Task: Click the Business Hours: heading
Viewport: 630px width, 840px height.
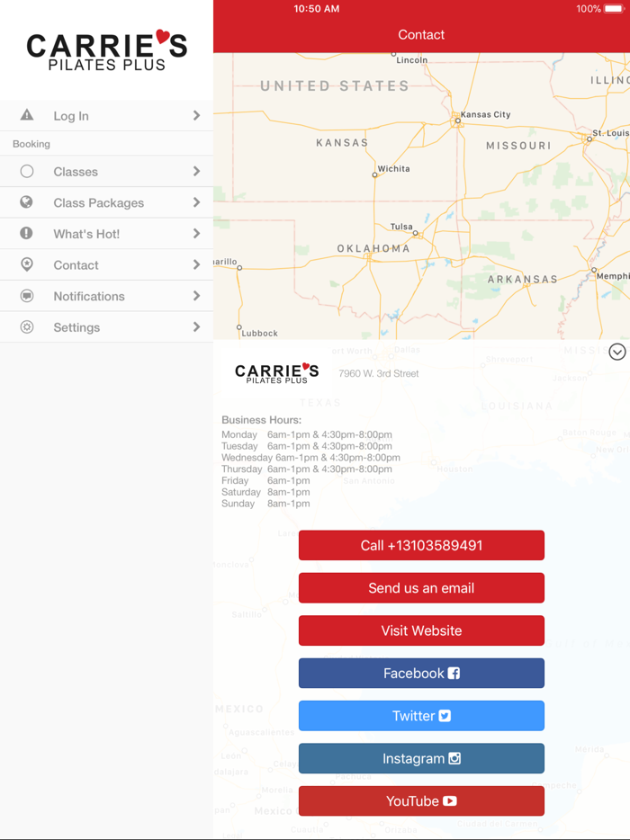Action: (x=262, y=420)
